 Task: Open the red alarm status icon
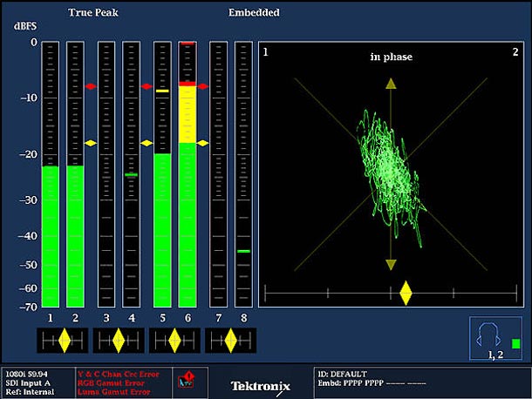click(186, 380)
